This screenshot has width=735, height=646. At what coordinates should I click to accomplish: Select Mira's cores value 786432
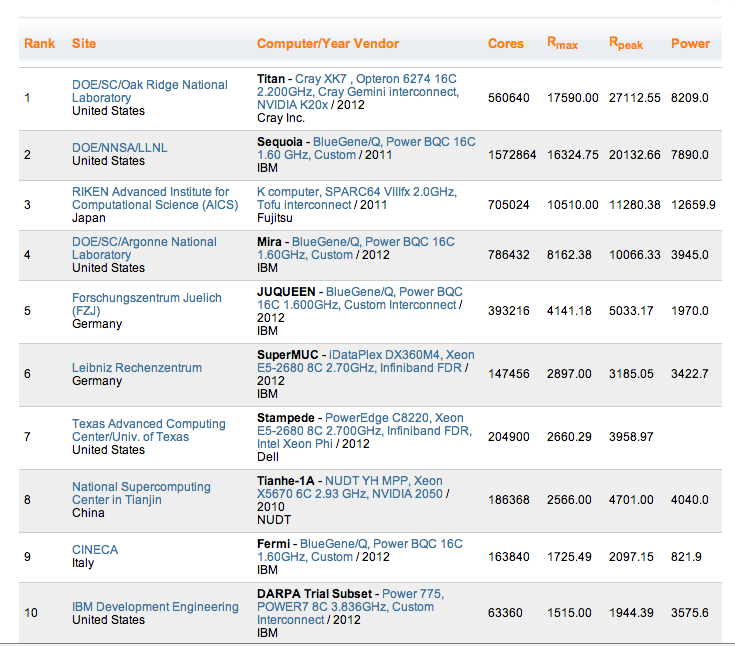point(509,255)
